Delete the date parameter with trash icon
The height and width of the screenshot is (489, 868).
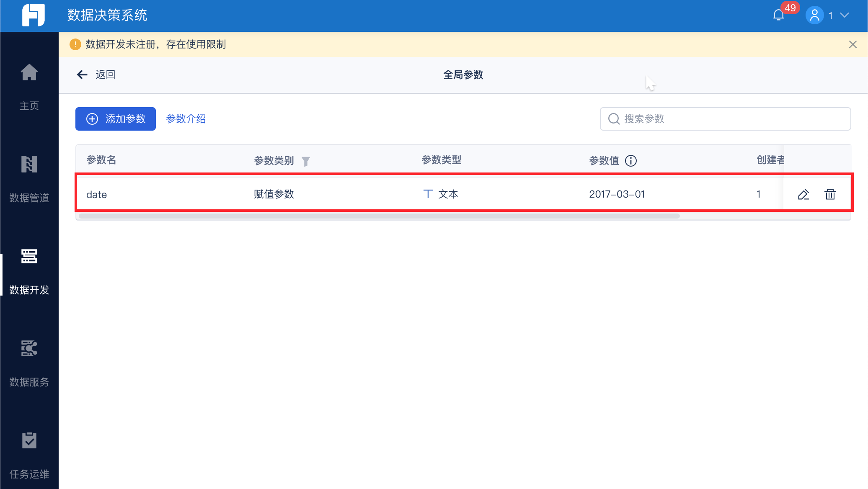830,194
